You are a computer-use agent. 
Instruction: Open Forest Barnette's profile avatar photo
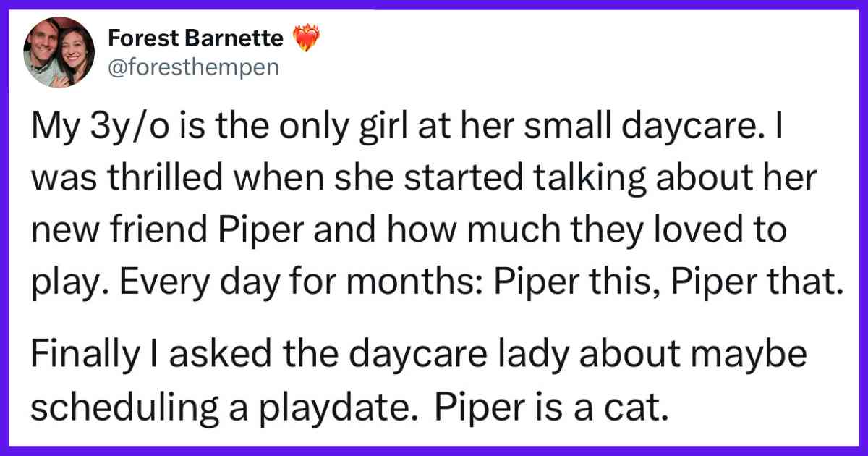(59, 51)
